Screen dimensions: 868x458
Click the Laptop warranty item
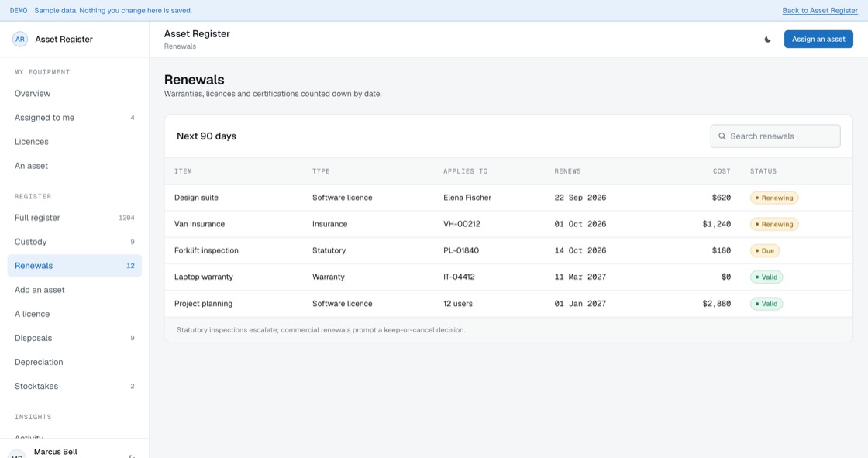(x=203, y=277)
